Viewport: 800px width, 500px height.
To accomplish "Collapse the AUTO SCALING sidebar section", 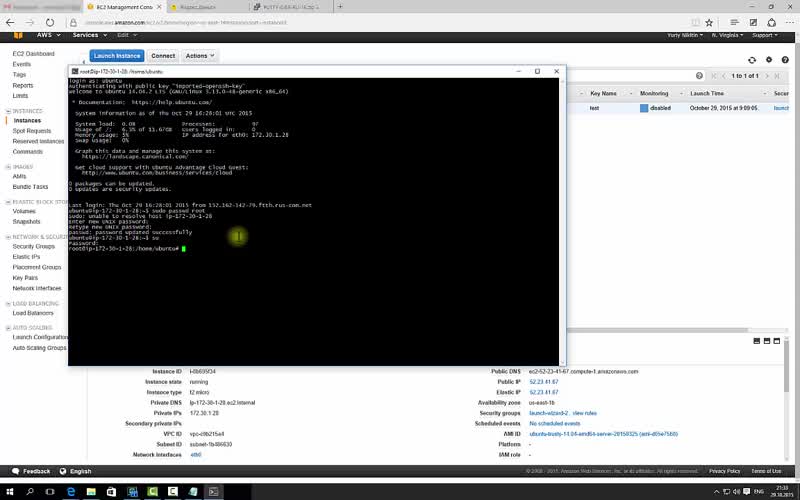I will point(8,328).
